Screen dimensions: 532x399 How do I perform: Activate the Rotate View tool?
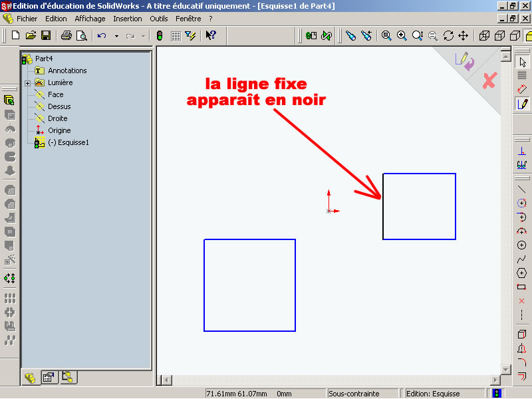[448, 35]
